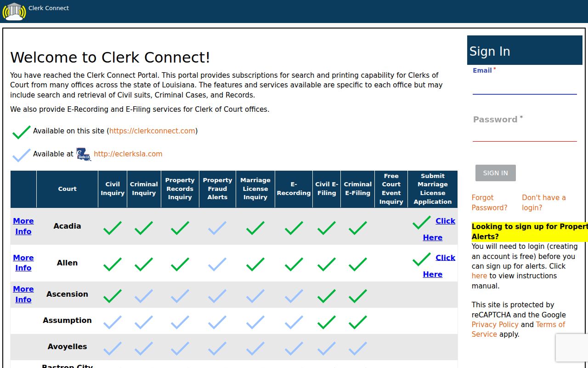The width and height of the screenshot is (588, 368).
Task: Click Avoyelles' E-Recording blue checkmark
Action: [294, 348]
